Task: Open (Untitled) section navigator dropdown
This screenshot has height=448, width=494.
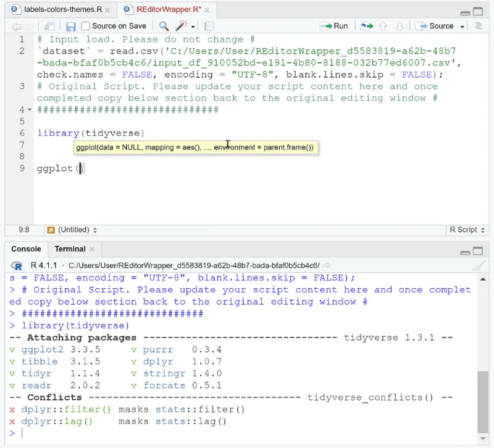Action: pyautogui.click(x=72, y=230)
